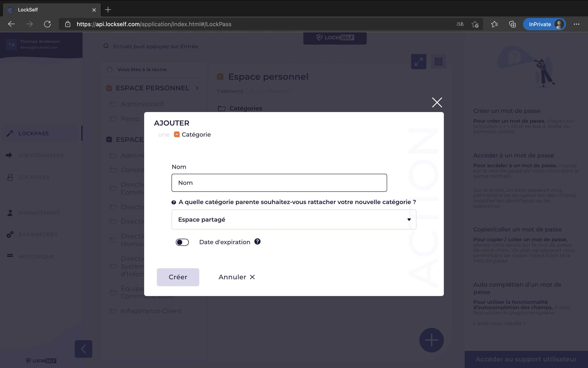Open the browser settings ellipsis menu
Image resolution: width=588 pixels, height=368 pixels.
tap(576, 24)
